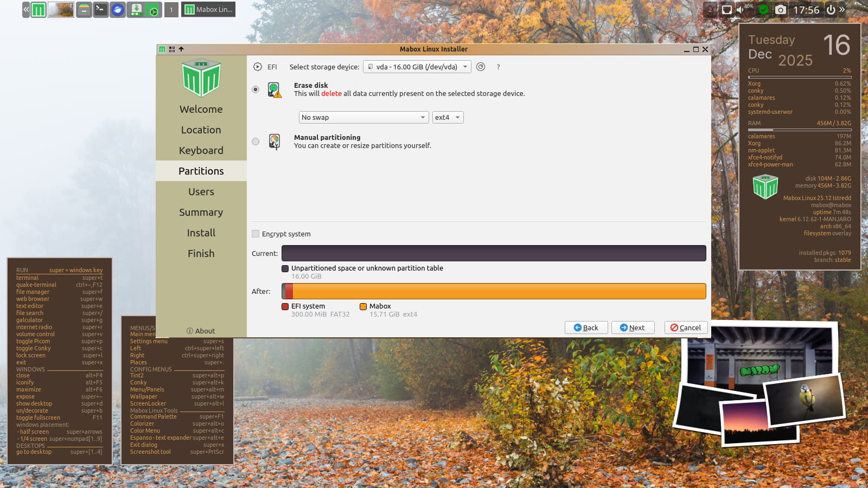Launch the file manager panel icon
The width and height of the screenshot is (868, 488).
pyautogui.click(x=84, y=10)
